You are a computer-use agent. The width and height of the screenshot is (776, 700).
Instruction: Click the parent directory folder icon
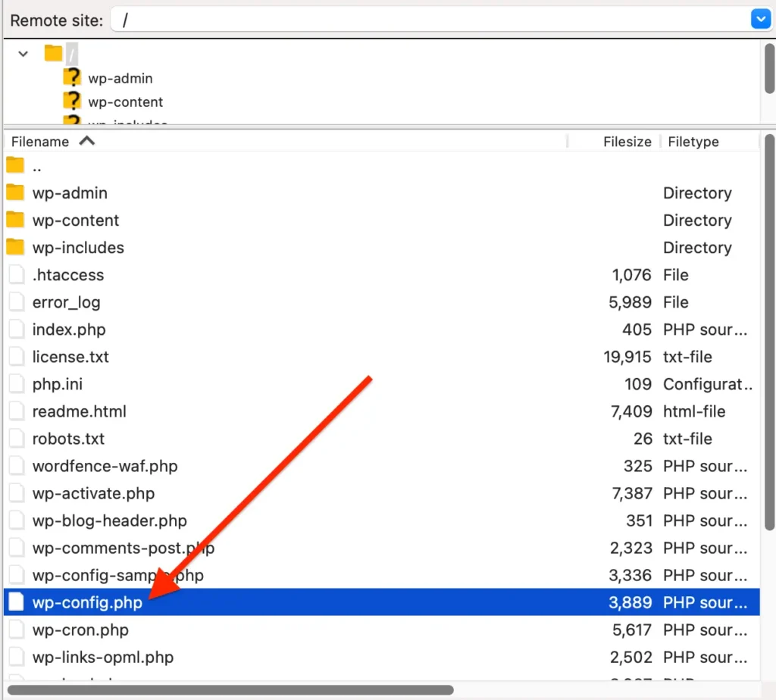[15, 165]
